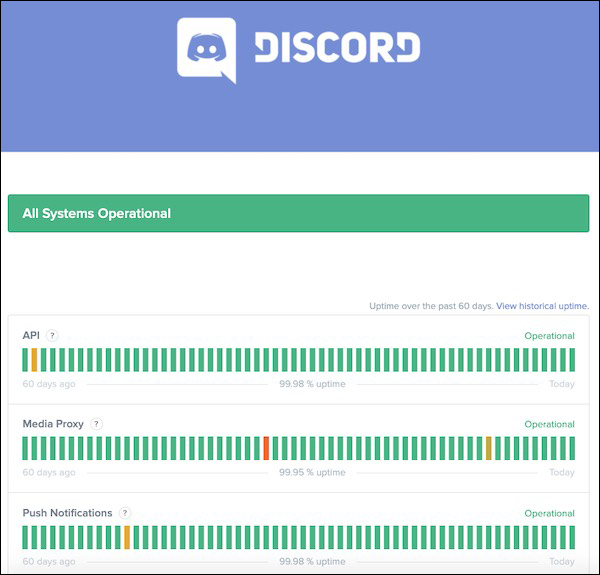Select the orange incident bar in API row
600x575 pixels.
(34, 360)
